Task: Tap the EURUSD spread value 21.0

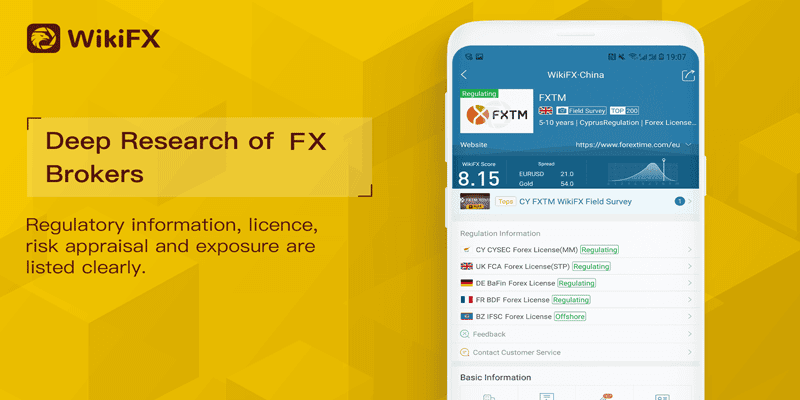Action: point(567,174)
